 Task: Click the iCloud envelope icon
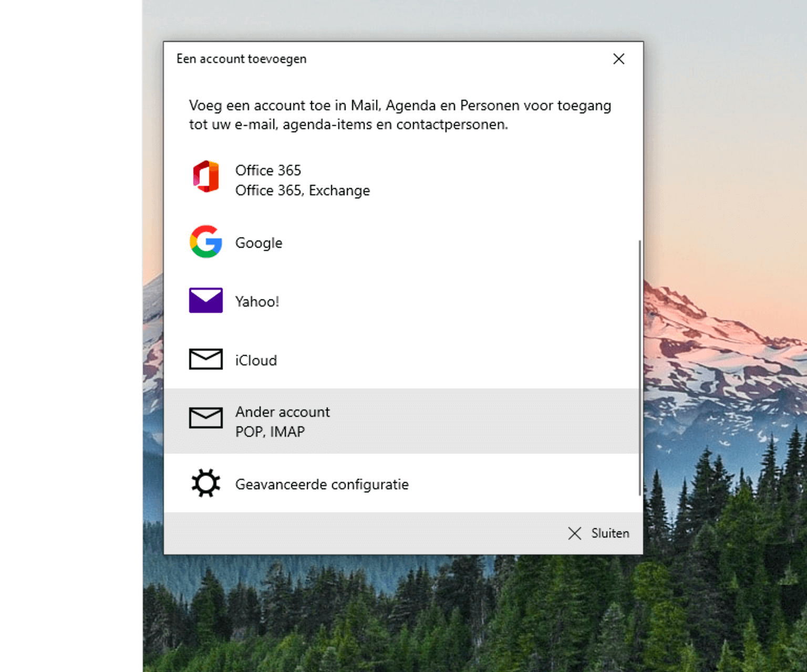[205, 360]
